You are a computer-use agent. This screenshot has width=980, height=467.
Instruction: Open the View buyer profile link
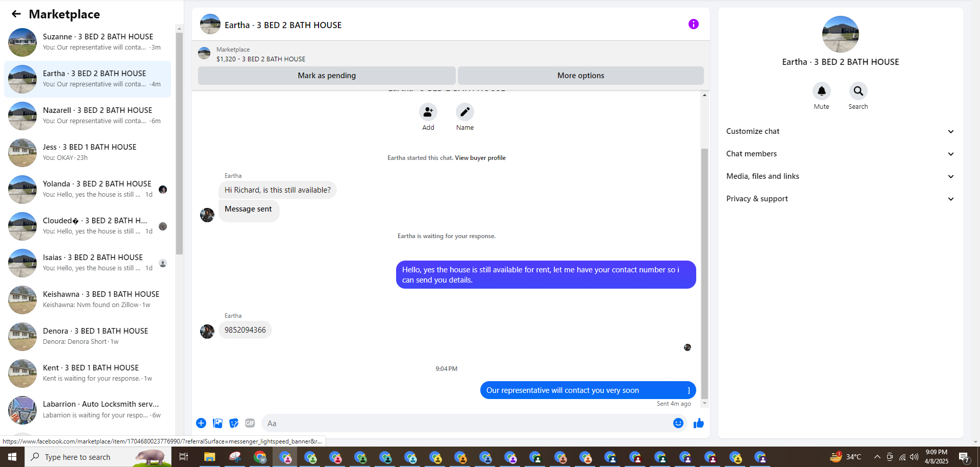480,158
